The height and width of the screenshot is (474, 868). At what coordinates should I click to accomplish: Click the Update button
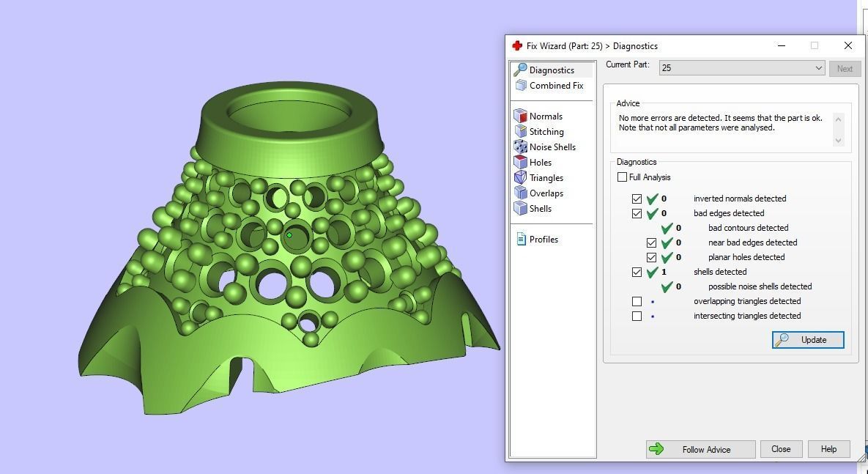808,340
